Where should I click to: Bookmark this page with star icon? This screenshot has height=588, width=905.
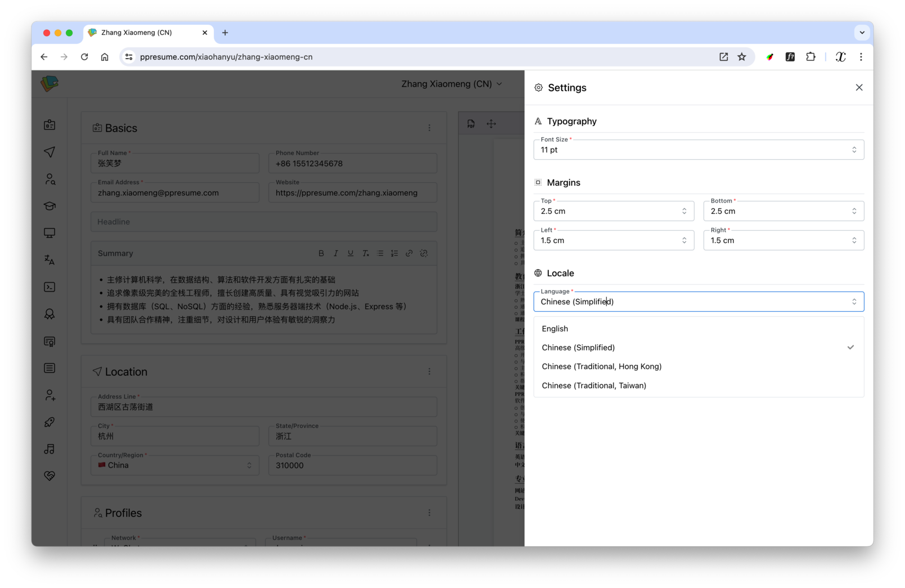tap(742, 57)
